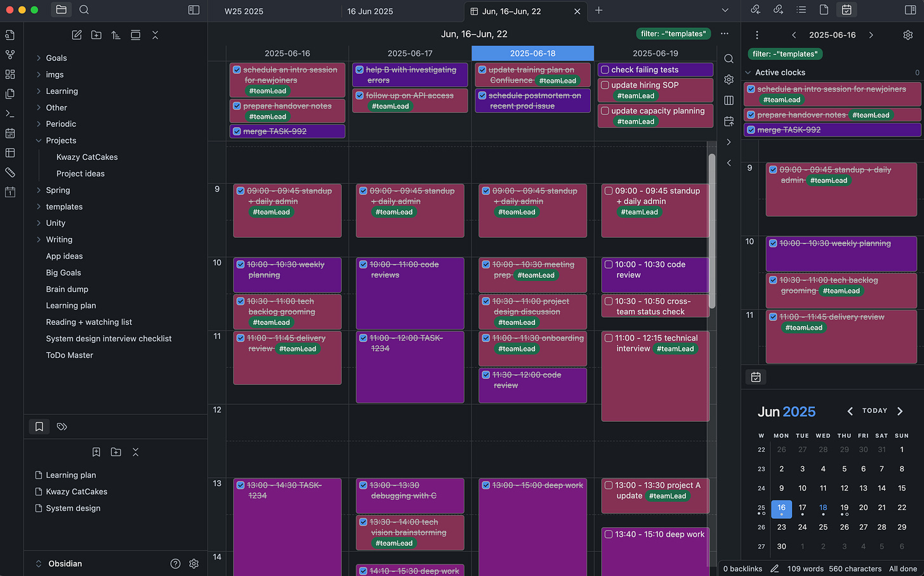The image size is (924, 576).
Task: Uncheck 'merge TASK-992' in the 2025-06-16 column
Action: pos(237,131)
